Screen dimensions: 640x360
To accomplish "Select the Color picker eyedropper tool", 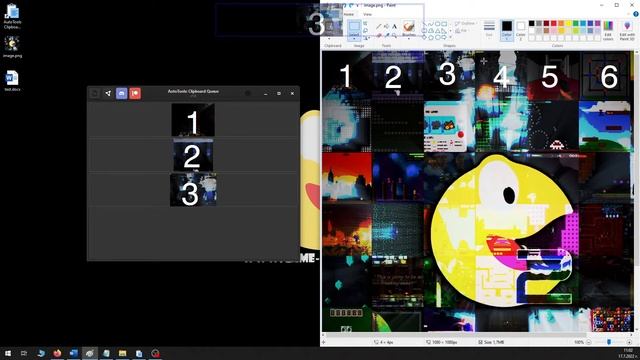I will pyautogui.click(x=387, y=36).
